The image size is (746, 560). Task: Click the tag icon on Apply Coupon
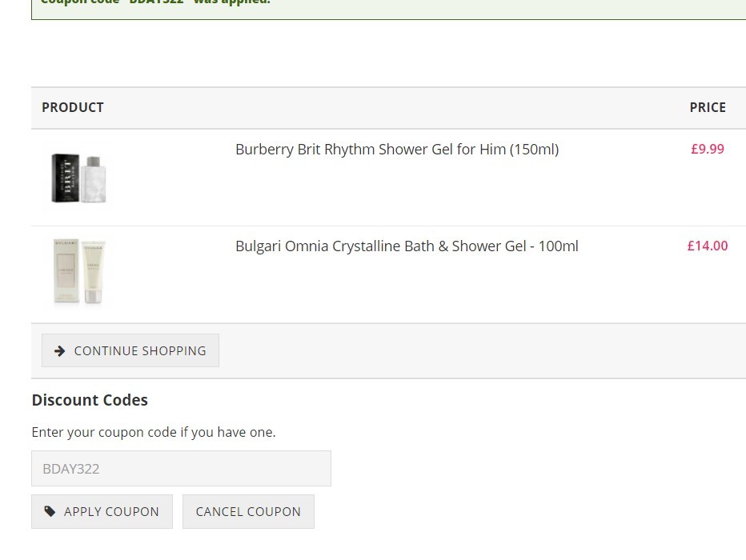click(50, 511)
